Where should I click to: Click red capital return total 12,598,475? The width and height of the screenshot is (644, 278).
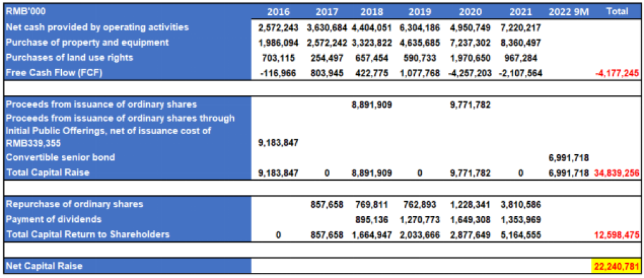(x=617, y=235)
